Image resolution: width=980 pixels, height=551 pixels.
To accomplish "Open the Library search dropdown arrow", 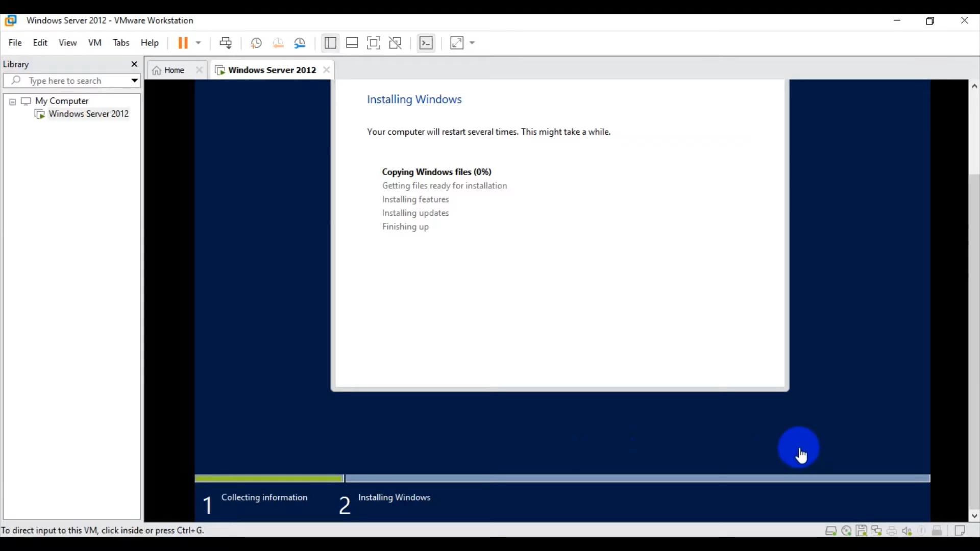I will (x=134, y=81).
